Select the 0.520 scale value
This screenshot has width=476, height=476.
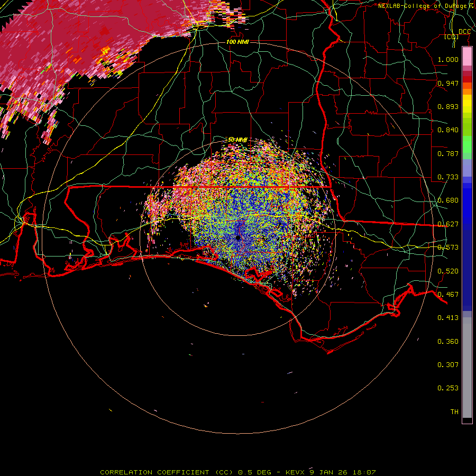pos(448,271)
